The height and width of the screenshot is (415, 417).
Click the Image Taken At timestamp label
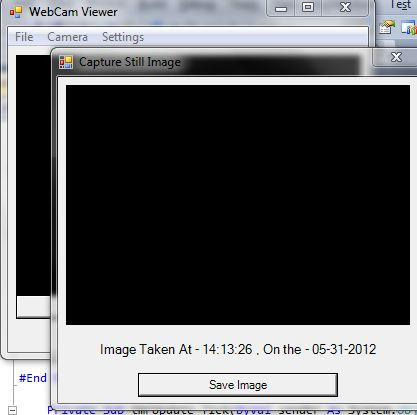(x=238, y=349)
